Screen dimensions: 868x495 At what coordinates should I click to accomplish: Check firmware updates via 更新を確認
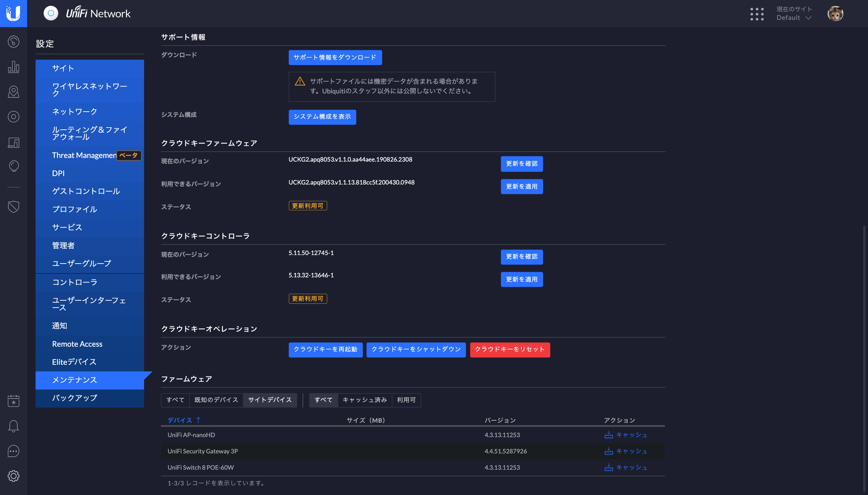point(522,164)
